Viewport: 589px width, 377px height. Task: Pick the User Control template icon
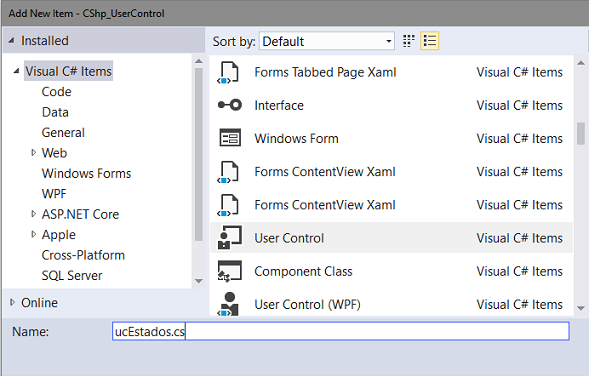click(230, 238)
